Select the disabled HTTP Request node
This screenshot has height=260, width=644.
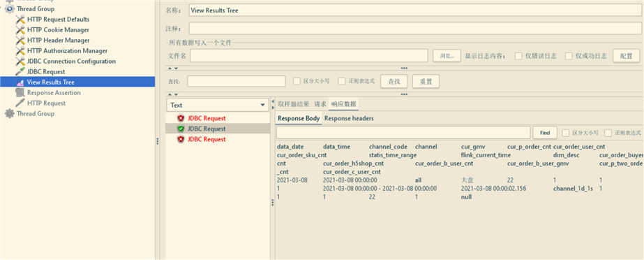coord(47,103)
